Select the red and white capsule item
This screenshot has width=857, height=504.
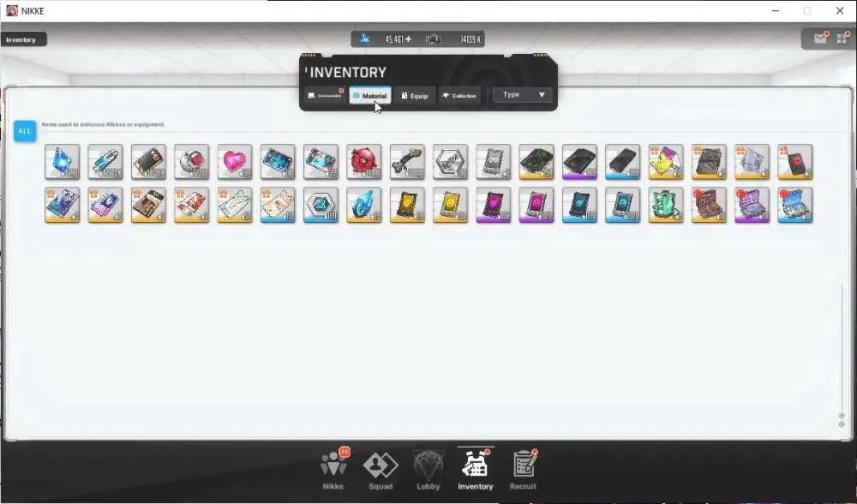(191, 162)
